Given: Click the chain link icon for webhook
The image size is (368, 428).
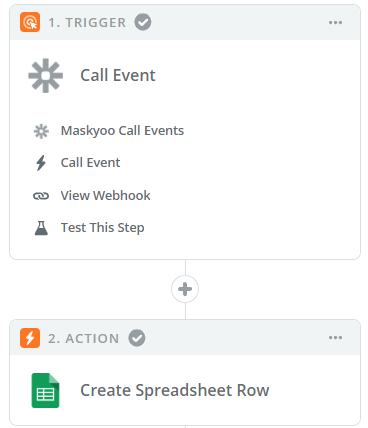Looking at the screenshot, I should (41, 196).
